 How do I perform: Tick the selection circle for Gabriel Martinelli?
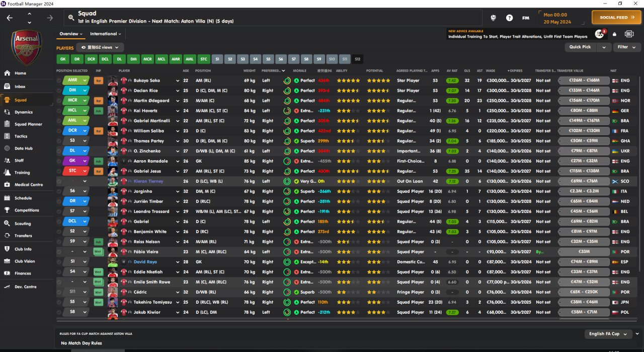point(59,121)
